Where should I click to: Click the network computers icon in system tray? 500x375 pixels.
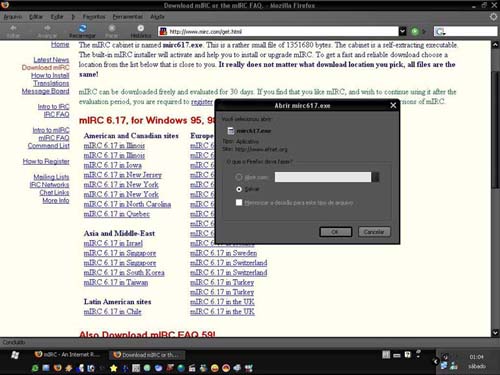coord(444,366)
